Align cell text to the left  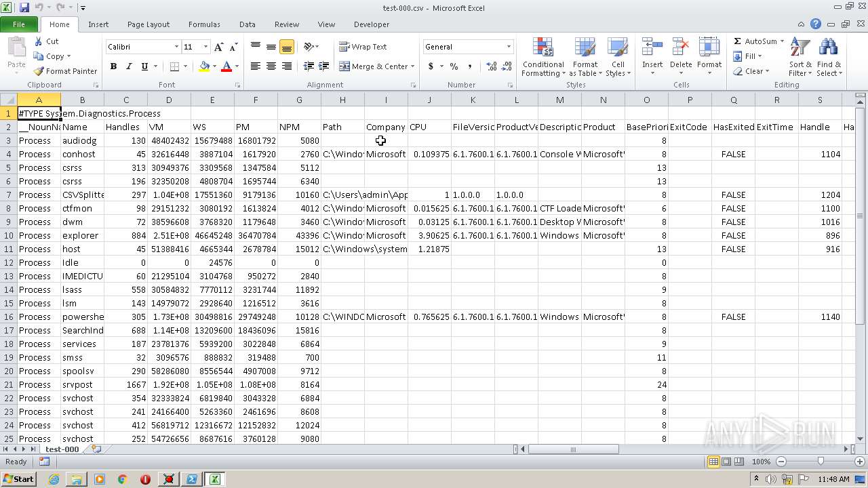[256, 66]
